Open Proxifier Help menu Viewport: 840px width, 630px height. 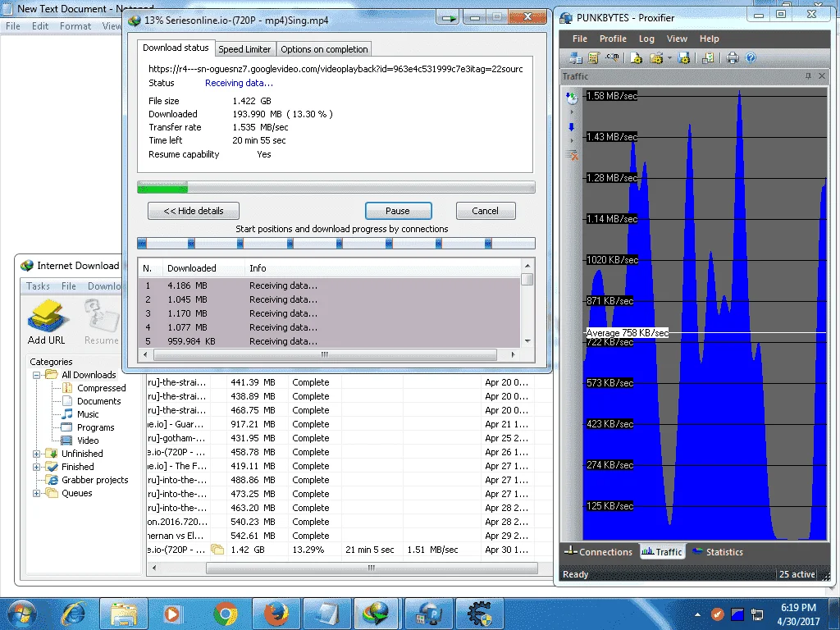709,39
